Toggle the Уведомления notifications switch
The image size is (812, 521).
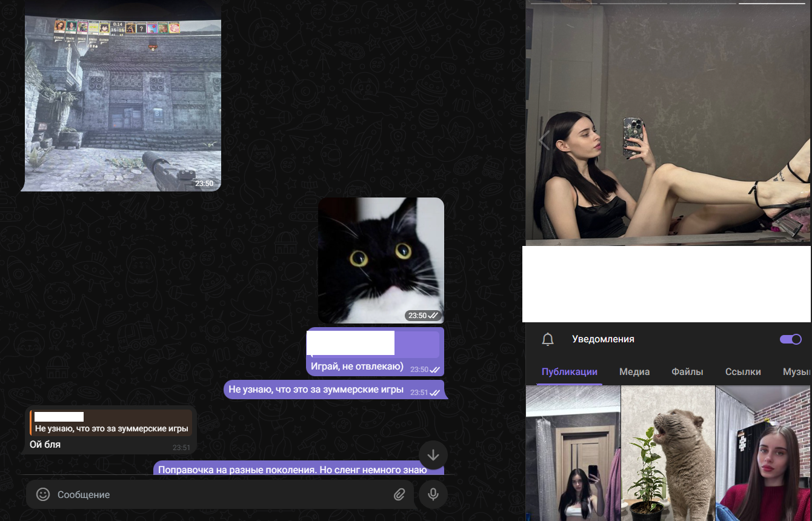click(x=790, y=339)
